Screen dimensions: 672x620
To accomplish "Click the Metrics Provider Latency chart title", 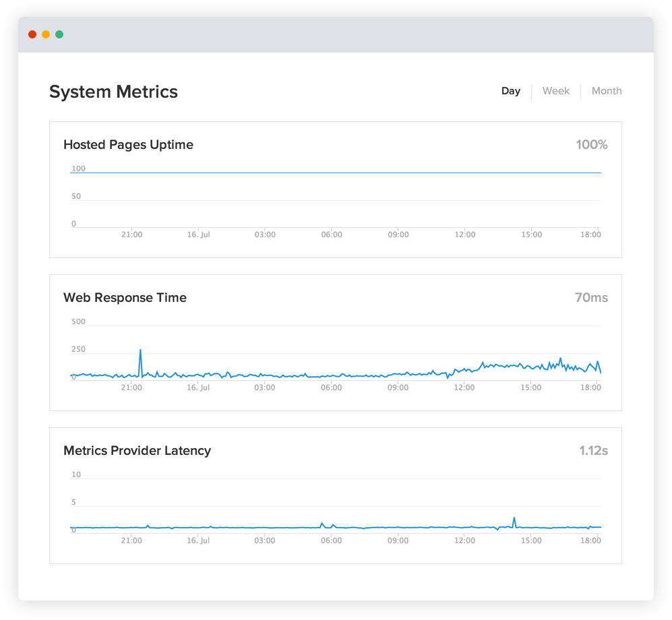I will (137, 451).
